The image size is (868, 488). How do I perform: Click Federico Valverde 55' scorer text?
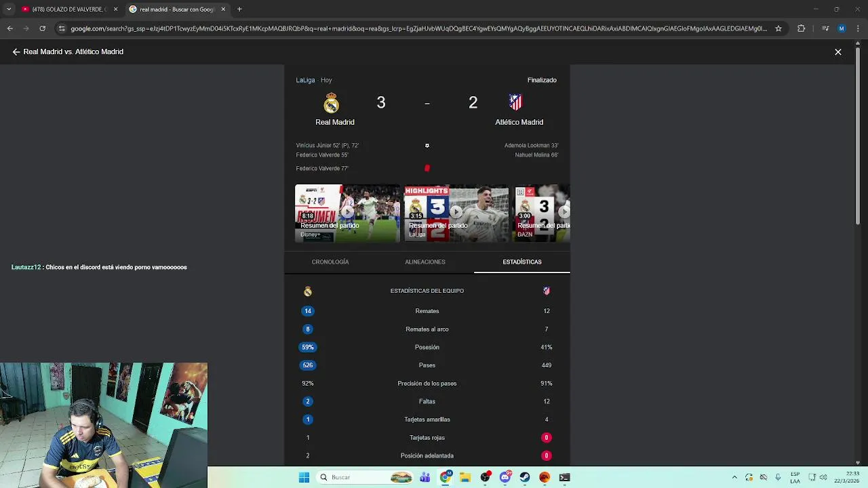coord(322,155)
